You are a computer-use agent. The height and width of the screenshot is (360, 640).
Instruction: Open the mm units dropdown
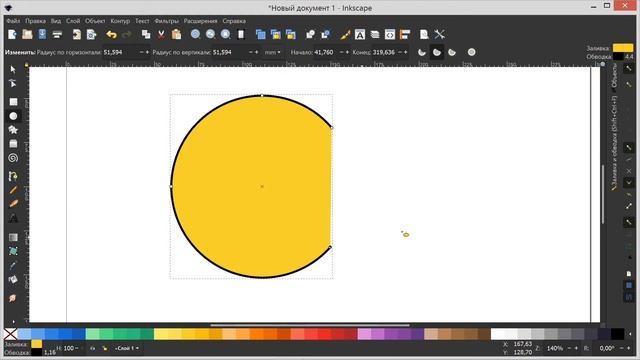[272, 52]
